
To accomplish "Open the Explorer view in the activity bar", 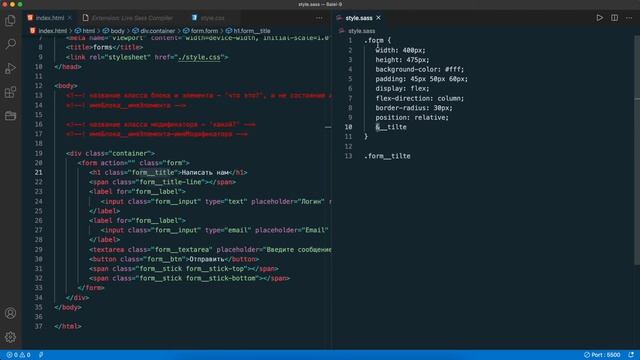I will click(10, 20).
